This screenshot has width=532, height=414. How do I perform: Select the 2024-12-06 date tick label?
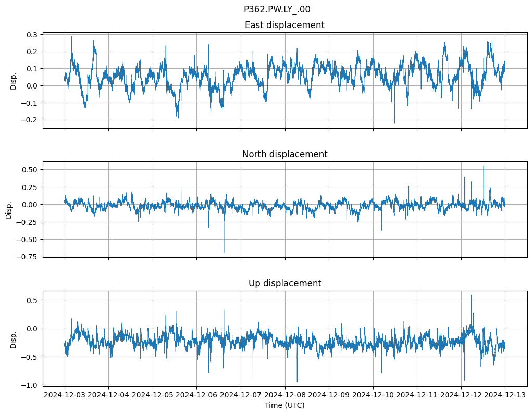197,395
